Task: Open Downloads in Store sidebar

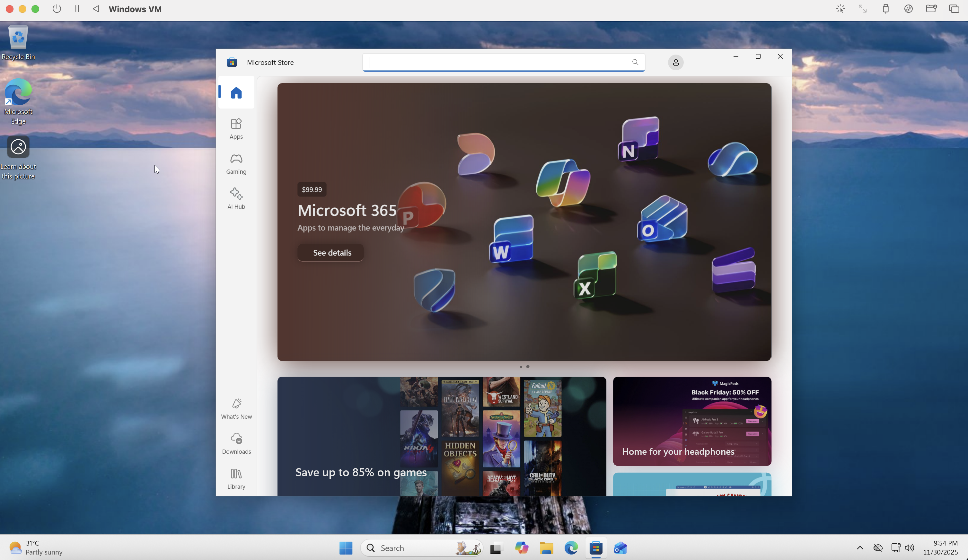Action: [x=236, y=444]
